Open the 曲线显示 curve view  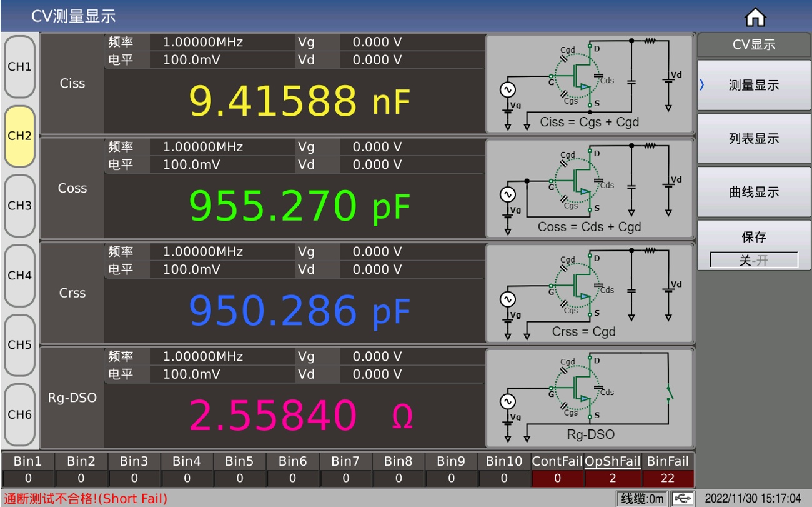[753, 193]
